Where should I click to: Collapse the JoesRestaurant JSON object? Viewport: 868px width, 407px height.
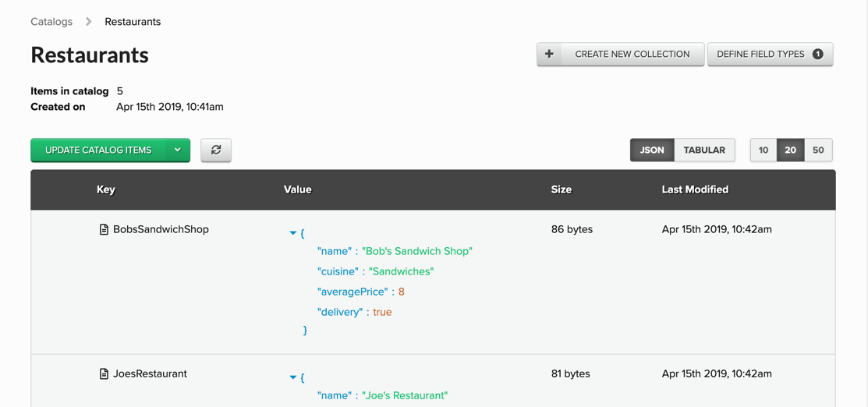coord(293,377)
